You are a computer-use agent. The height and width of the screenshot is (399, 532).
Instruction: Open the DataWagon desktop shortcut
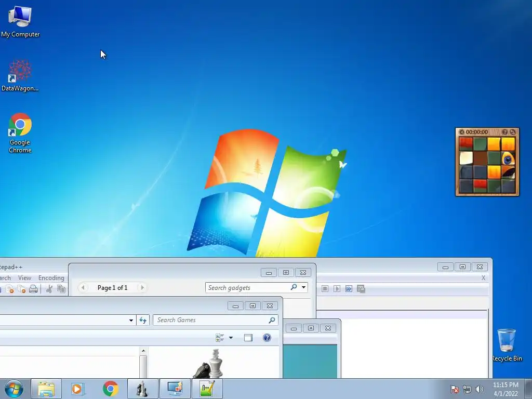point(20,75)
